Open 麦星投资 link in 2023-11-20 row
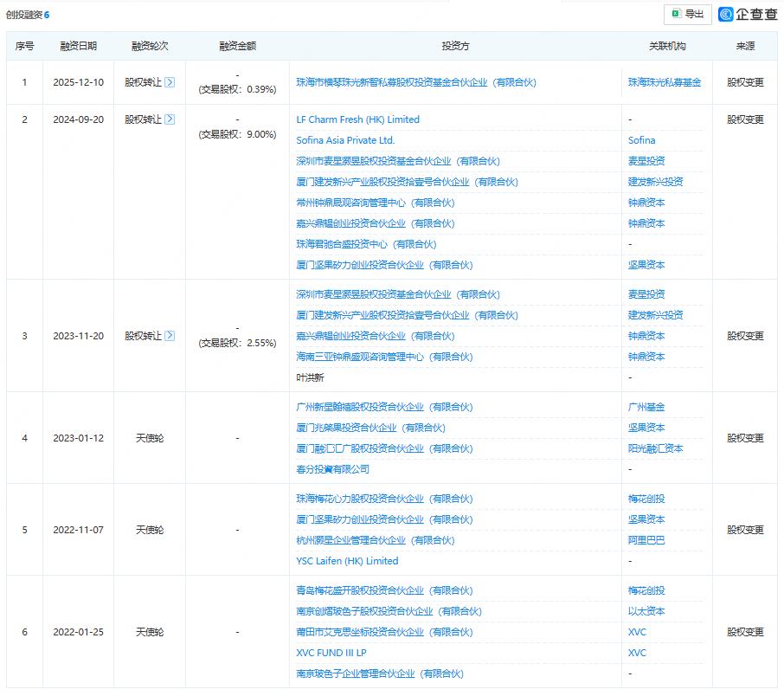The width and height of the screenshot is (784, 696). (x=646, y=294)
